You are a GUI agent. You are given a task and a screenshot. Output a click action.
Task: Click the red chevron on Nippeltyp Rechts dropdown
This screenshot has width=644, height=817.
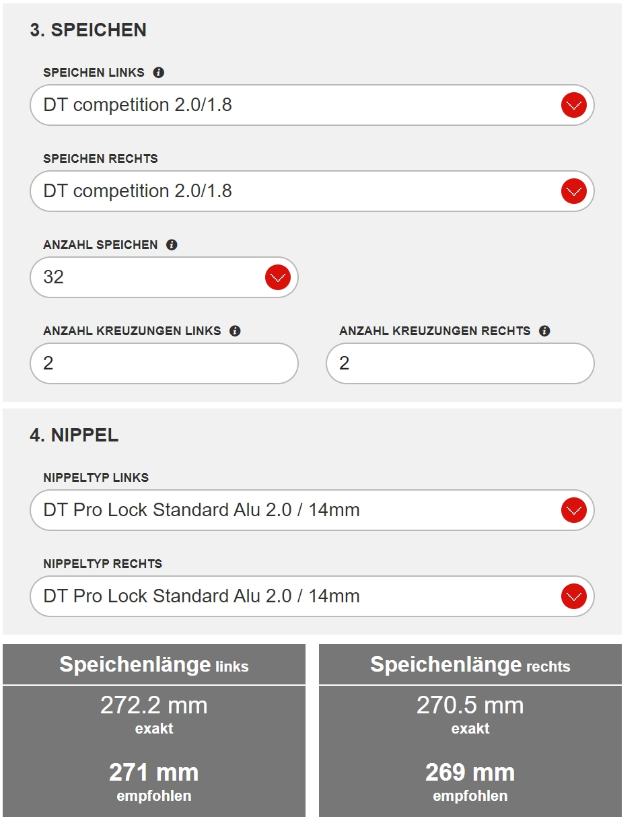(573, 596)
